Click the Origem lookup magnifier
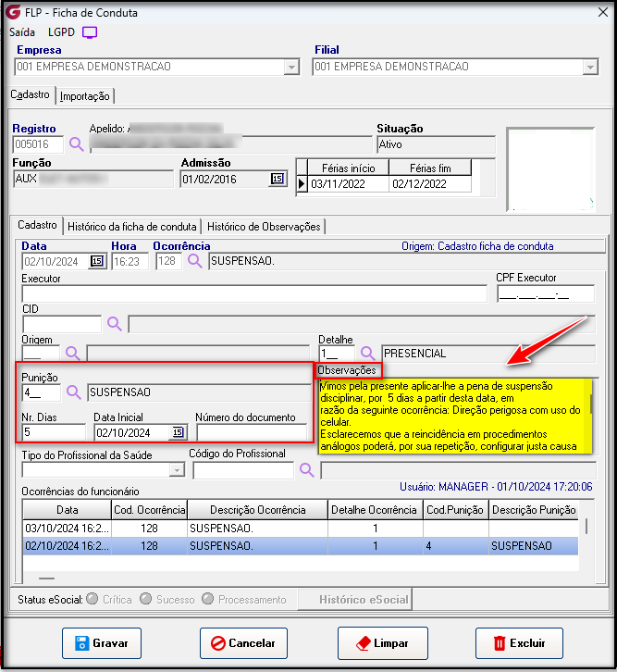 tap(73, 354)
